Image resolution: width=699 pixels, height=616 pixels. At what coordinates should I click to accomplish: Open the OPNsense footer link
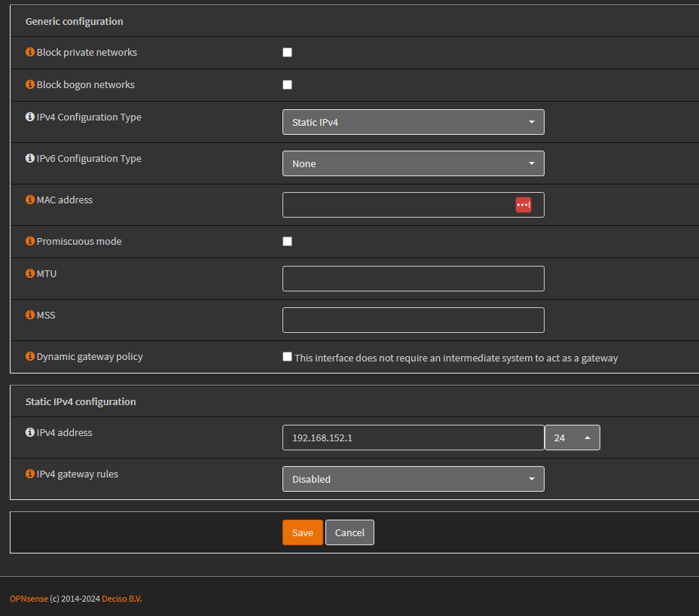29,599
